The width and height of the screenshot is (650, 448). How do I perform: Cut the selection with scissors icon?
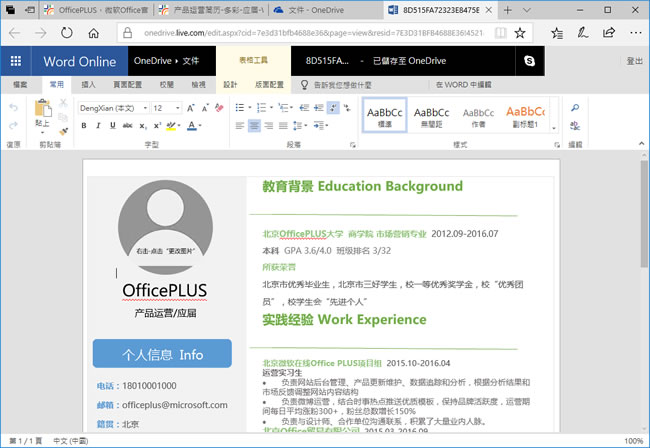pyautogui.click(x=63, y=103)
